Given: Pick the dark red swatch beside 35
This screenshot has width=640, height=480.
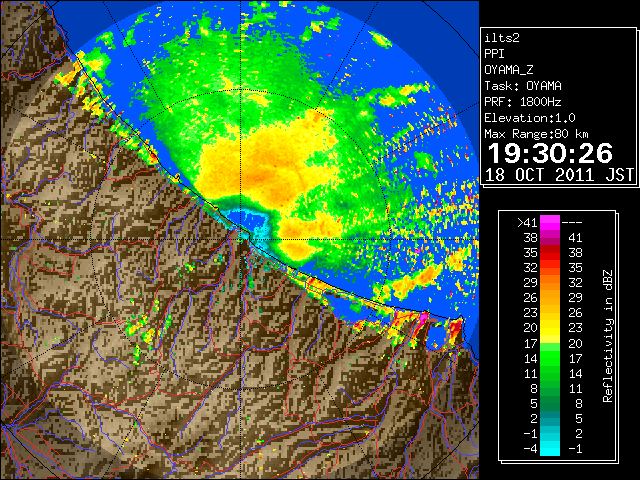Looking at the screenshot, I should tap(550, 253).
